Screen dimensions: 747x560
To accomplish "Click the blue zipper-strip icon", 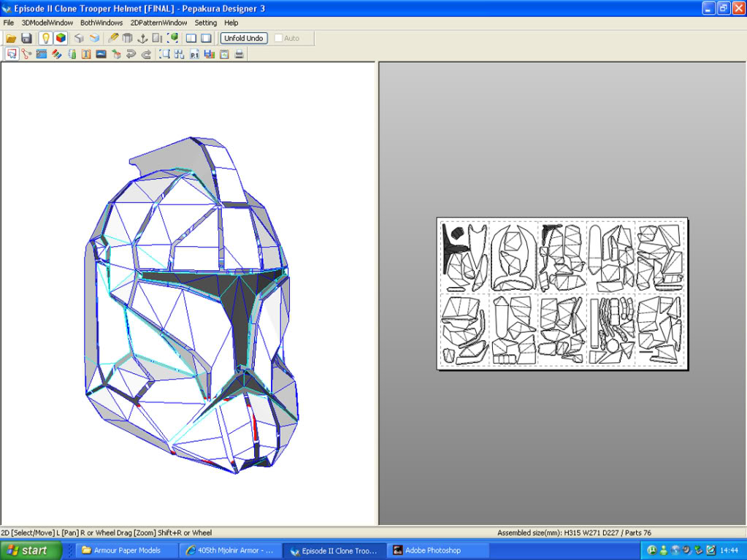I will (x=42, y=54).
